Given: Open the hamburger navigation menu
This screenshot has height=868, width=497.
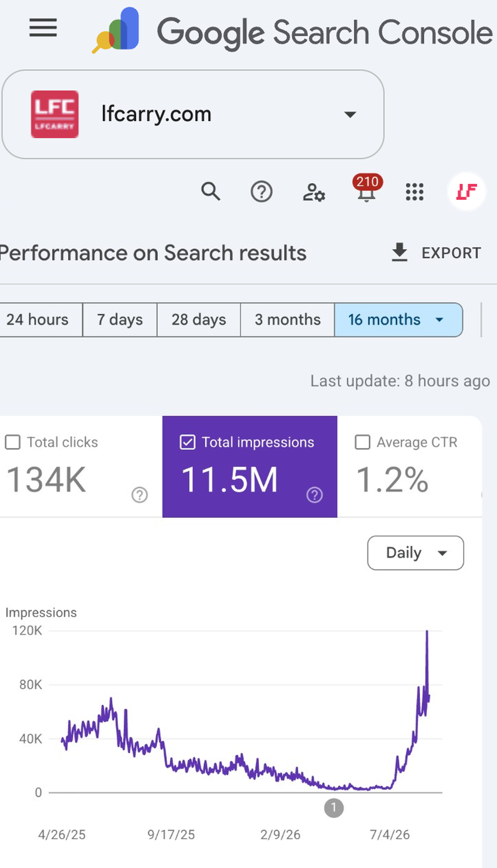Looking at the screenshot, I should [43, 28].
